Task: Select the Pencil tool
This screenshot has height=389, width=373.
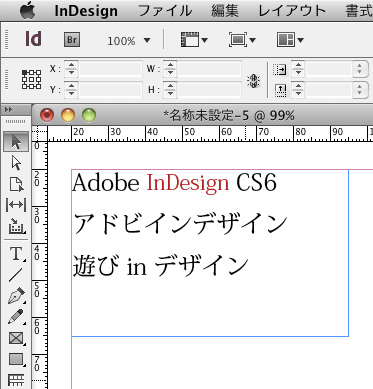Action: 16,316
